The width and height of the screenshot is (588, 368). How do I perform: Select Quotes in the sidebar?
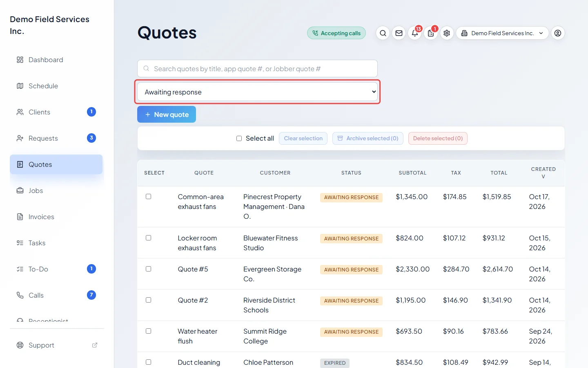click(x=56, y=164)
